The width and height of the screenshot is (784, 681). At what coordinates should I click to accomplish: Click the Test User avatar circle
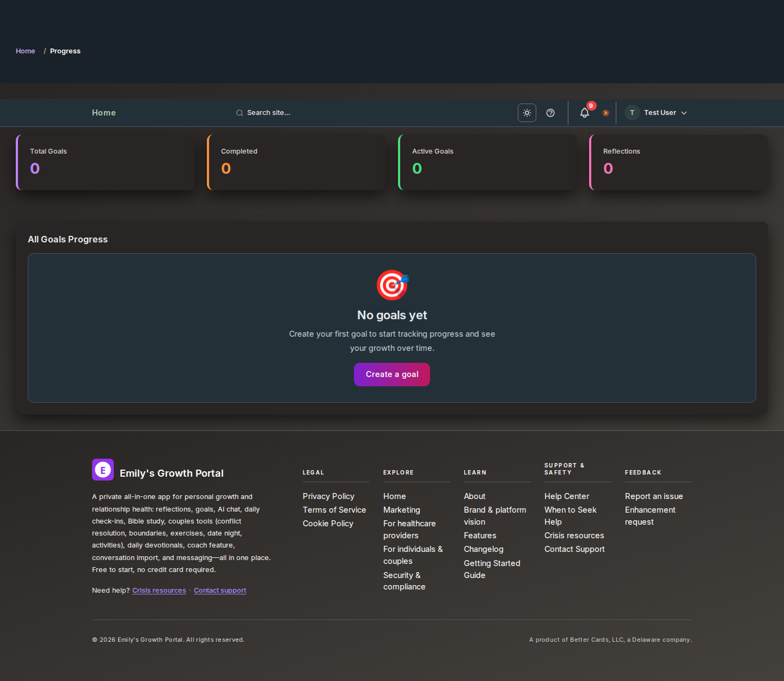(x=632, y=113)
